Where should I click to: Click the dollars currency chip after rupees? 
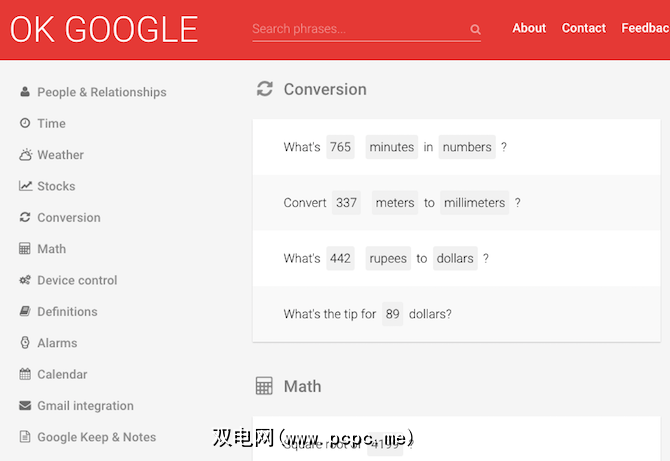[455, 258]
